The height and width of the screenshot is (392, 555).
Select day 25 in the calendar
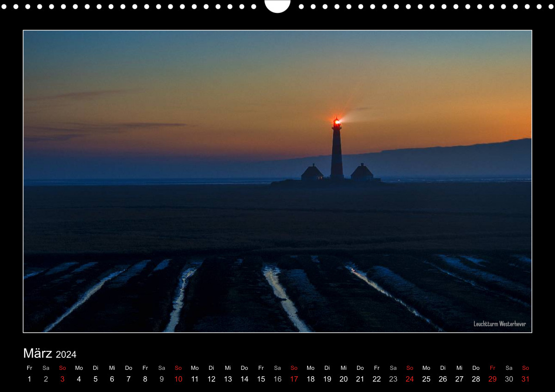pos(426,379)
